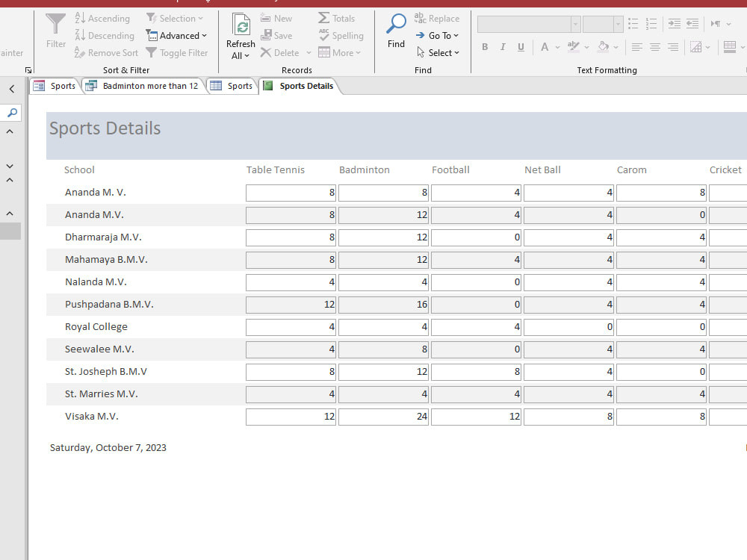This screenshot has width=747, height=560.
Task: Toggle bold text formatting
Action: click(485, 46)
